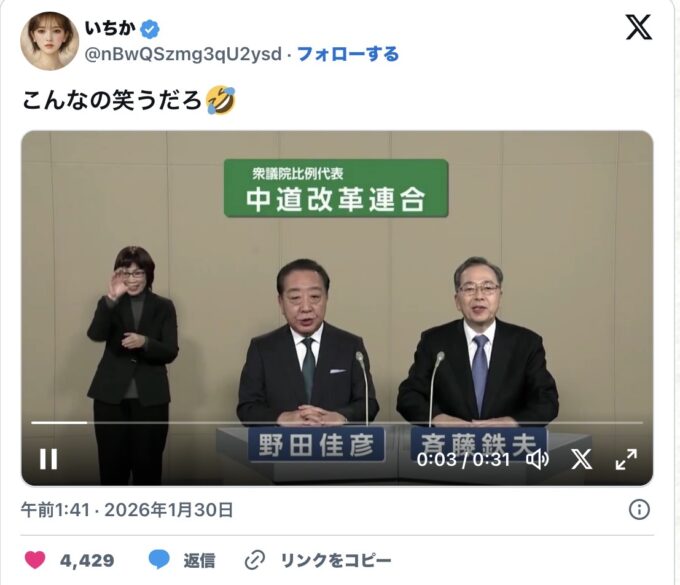Viewport: 680px width, 585px height.
Task: Open the tweet info circle icon
Action: click(639, 510)
